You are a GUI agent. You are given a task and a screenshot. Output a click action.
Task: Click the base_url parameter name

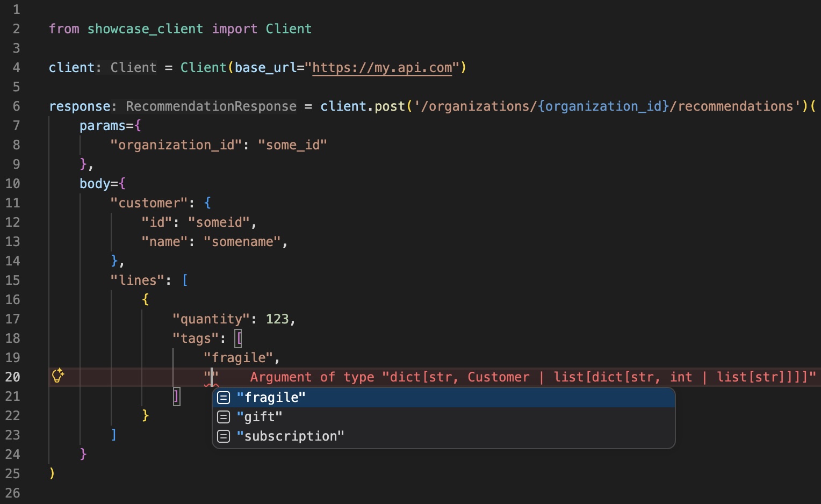[265, 68]
